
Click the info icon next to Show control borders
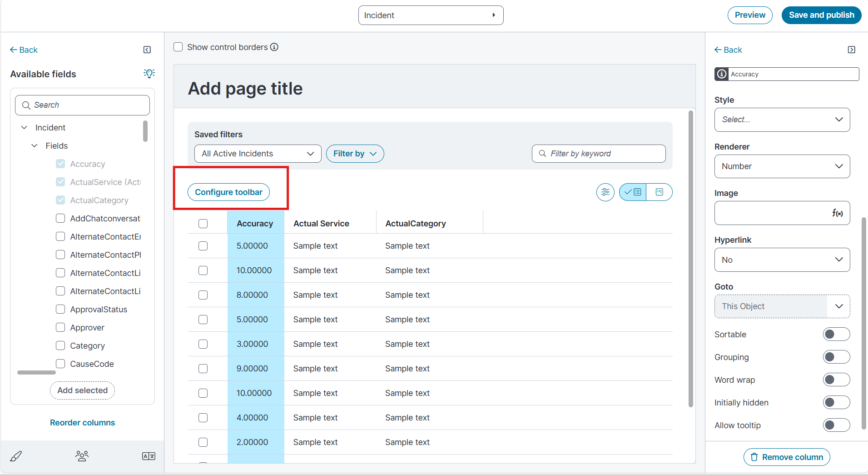click(274, 47)
